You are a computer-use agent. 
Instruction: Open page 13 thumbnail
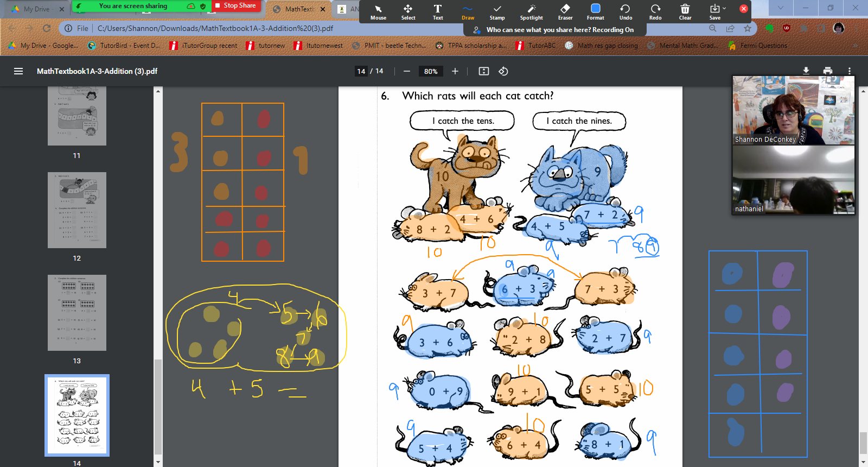coord(77,313)
